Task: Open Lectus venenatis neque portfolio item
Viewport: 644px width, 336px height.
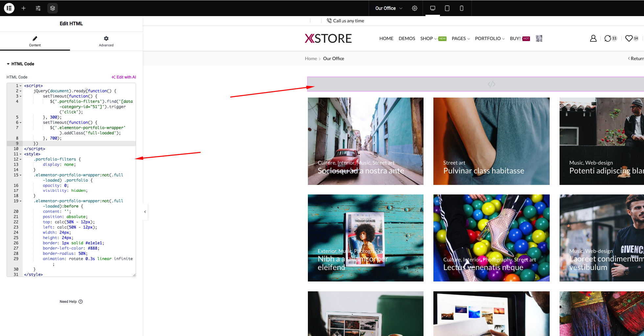Action: pos(491,238)
